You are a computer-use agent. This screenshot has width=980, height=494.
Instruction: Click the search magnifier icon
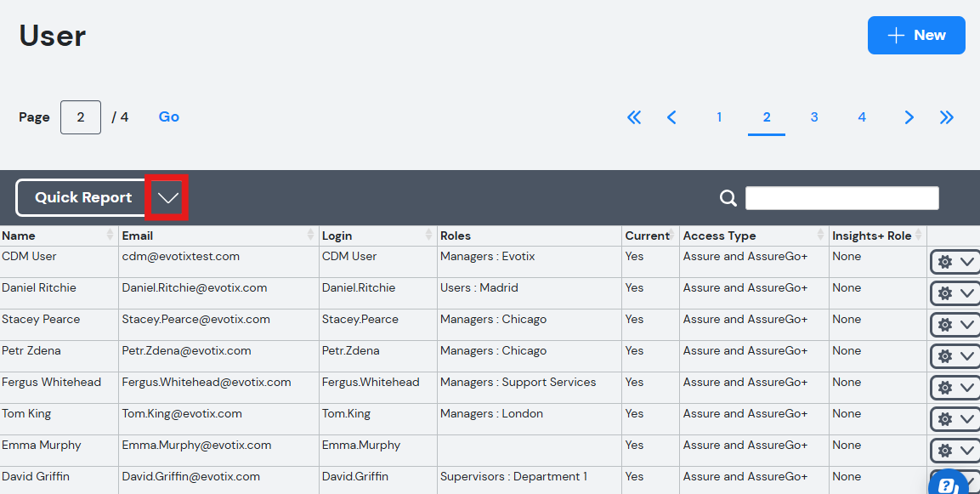(728, 197)
